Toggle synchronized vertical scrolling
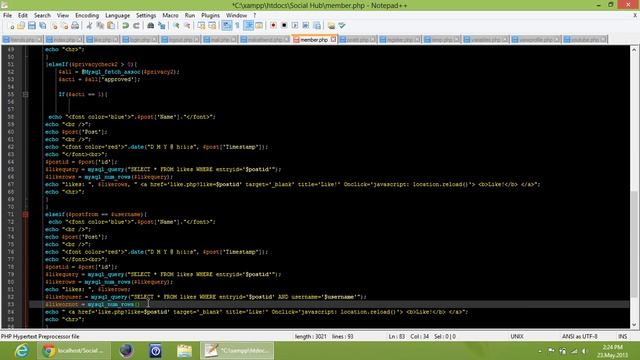Viewport: 640px width, 360px height. (x=202, y=25)
